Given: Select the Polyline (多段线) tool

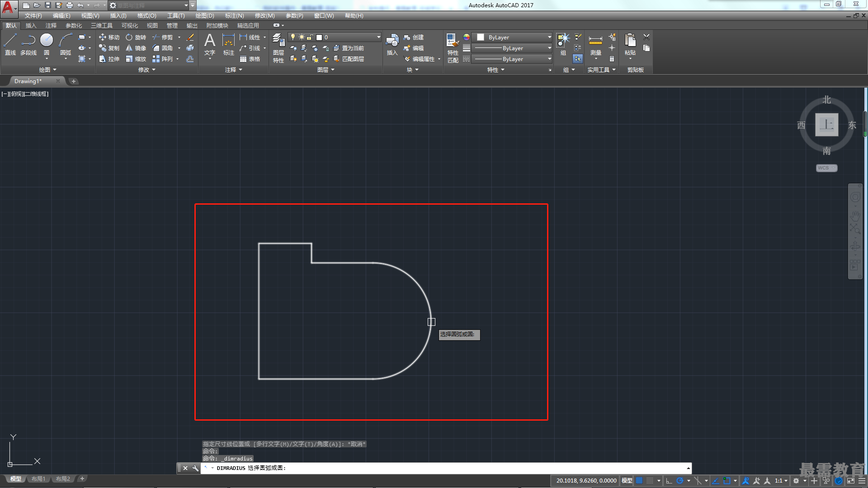Looking at the screenshot, I should pos(28,44).
